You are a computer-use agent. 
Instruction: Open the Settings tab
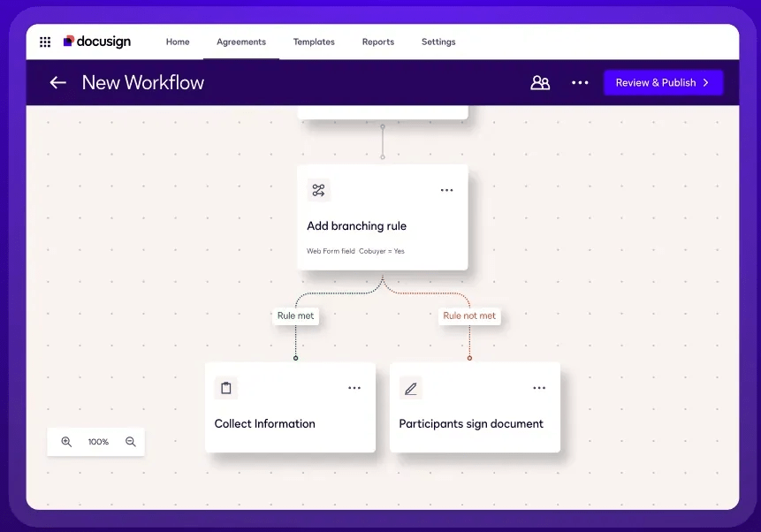click(438, 42)
